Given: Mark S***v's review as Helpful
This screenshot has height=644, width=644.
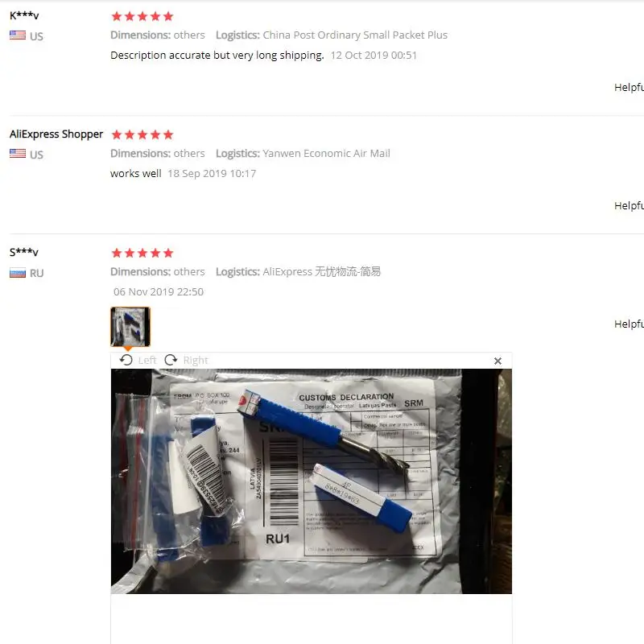Looking at the screenshot, I should click(629, 324).
